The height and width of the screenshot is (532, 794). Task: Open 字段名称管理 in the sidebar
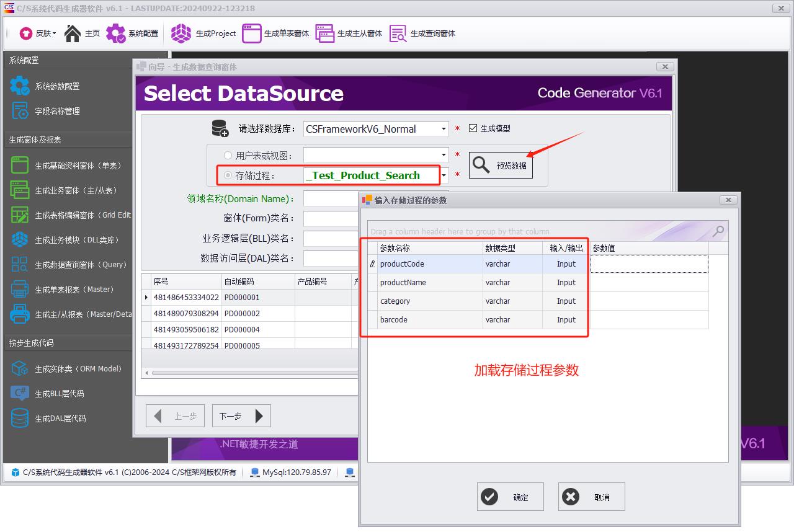[57, 111]
